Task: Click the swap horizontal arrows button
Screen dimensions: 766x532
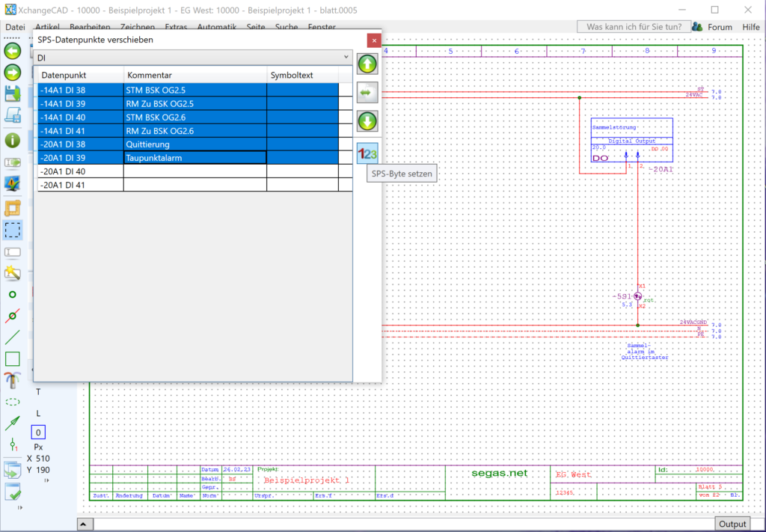Action: point(367,92)
